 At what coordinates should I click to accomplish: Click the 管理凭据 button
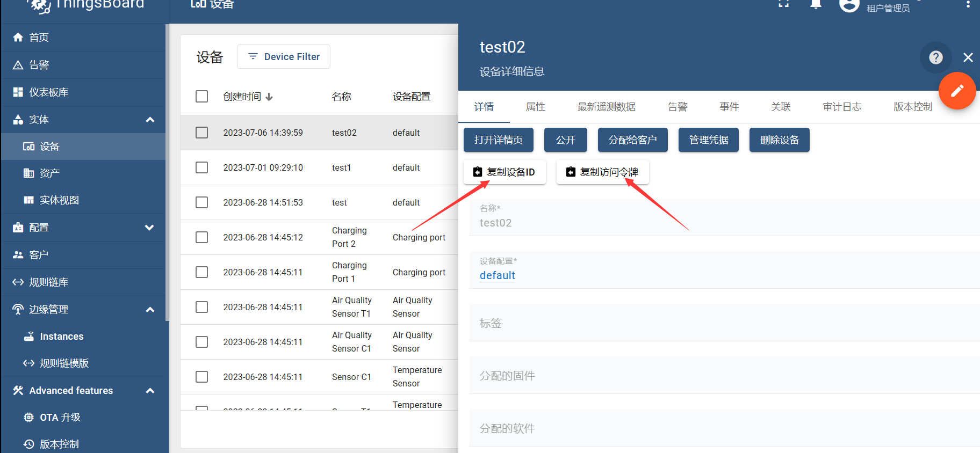709,140
